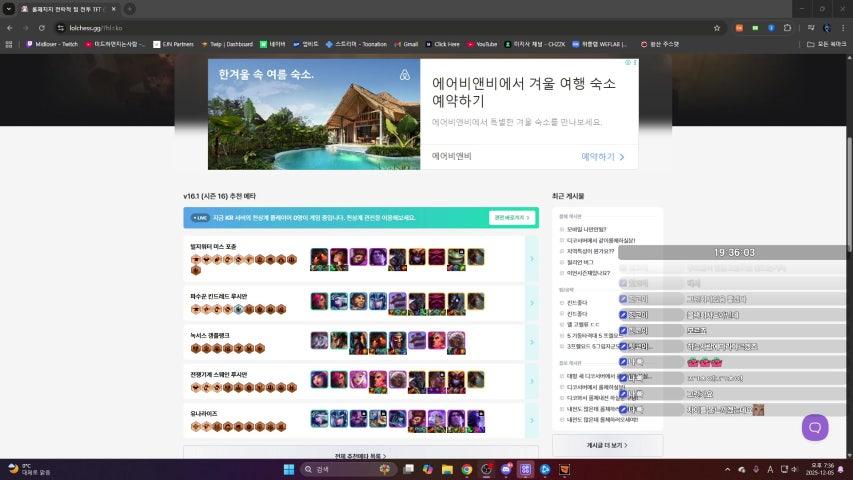Image resolution: width=853 pixels, height=480 pixels.
Task: Open the weather widget on taskbar
Action: (29, 469)
